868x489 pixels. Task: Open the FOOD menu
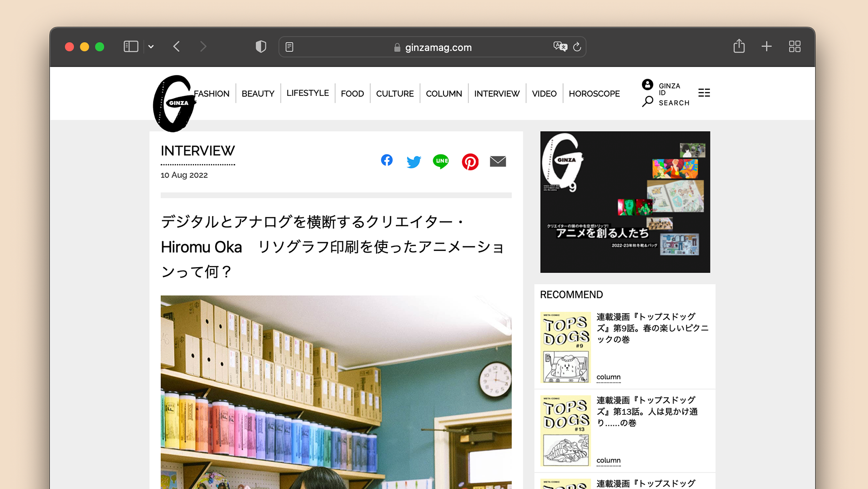coord(352,94)
